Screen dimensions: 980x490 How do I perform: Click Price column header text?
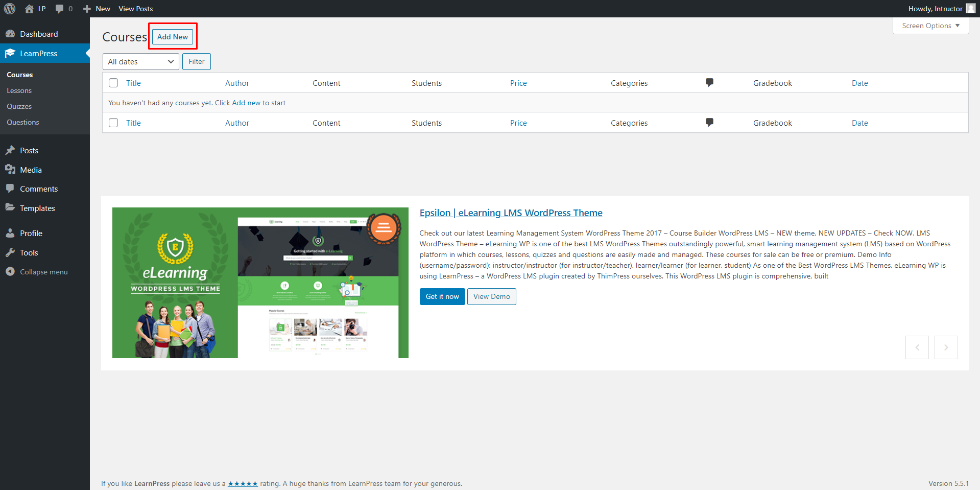tap(518, 83)
